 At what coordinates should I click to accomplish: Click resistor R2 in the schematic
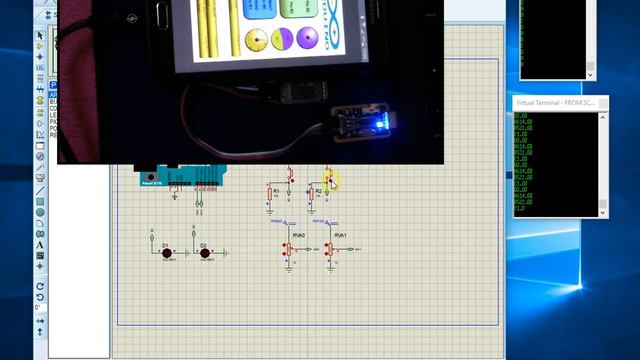coord(312,194)
